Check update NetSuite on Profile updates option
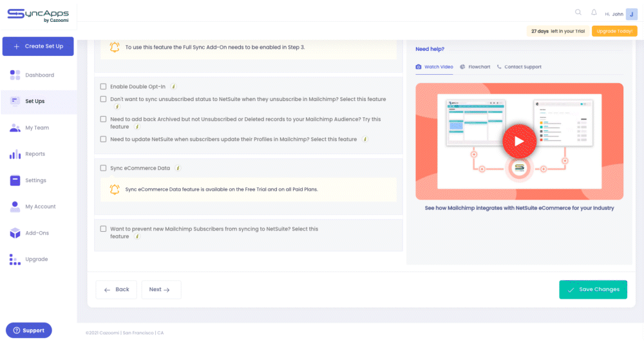 tap(103, 139)
